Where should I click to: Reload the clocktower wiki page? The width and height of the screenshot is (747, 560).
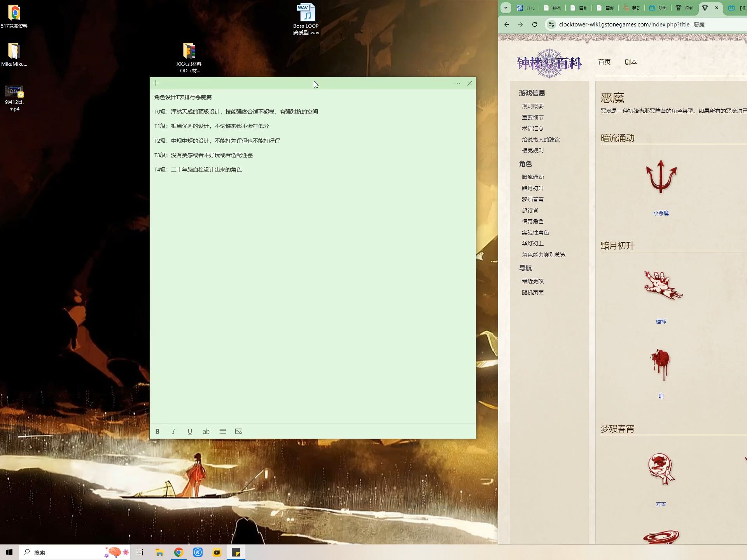pos(535,24)
